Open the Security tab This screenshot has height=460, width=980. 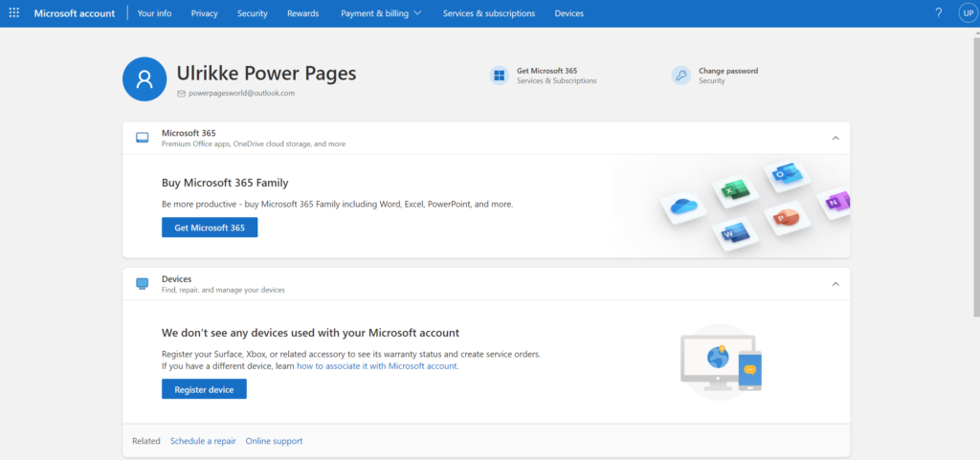pyautogui.click(x=253, y=13)
